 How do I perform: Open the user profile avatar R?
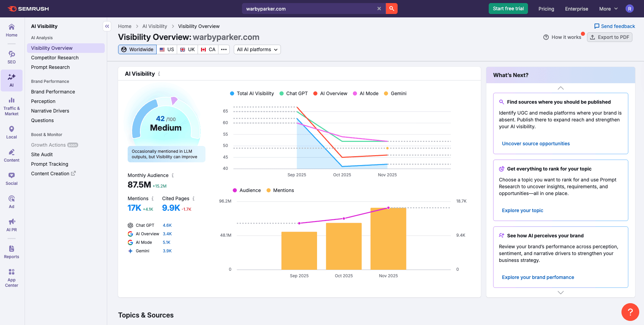[630, 9]
